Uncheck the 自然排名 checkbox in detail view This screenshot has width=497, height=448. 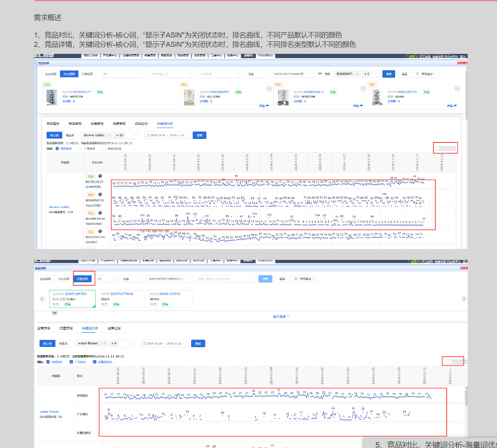(x=48, y=362)
